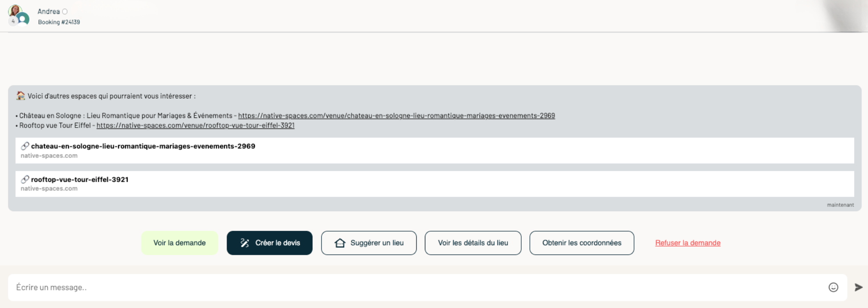The image size is (868, 308).
Task: Click chain icon on chateau-en-sologne preview card
Action: click(x=25, y=146)
